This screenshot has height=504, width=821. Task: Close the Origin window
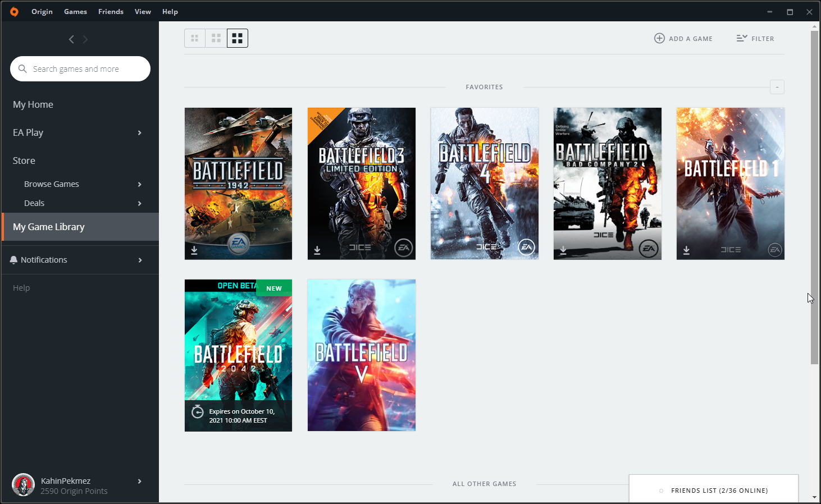point(809,11)
